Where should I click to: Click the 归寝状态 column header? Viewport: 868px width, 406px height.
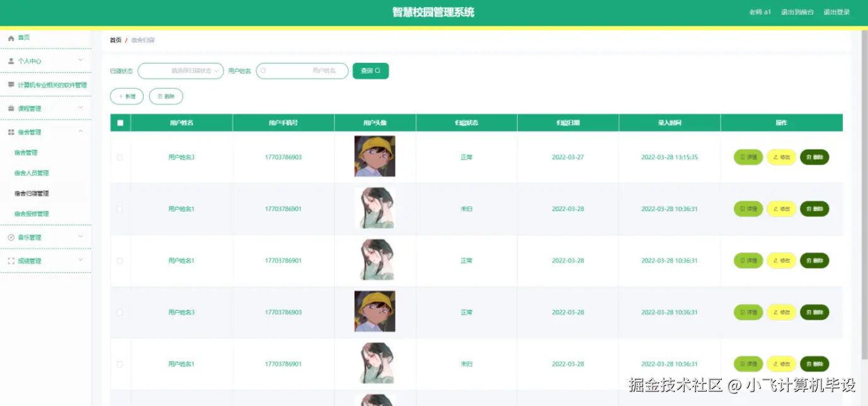coord(467,123)
